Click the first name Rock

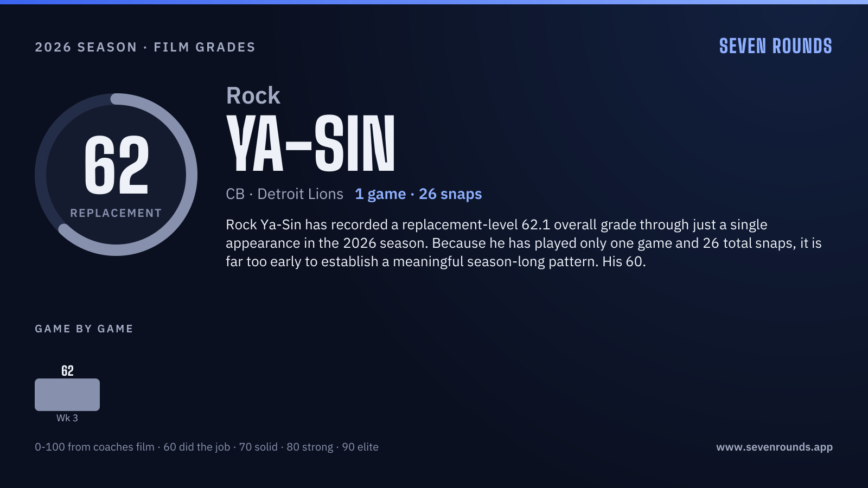click(x=253, y=95)
